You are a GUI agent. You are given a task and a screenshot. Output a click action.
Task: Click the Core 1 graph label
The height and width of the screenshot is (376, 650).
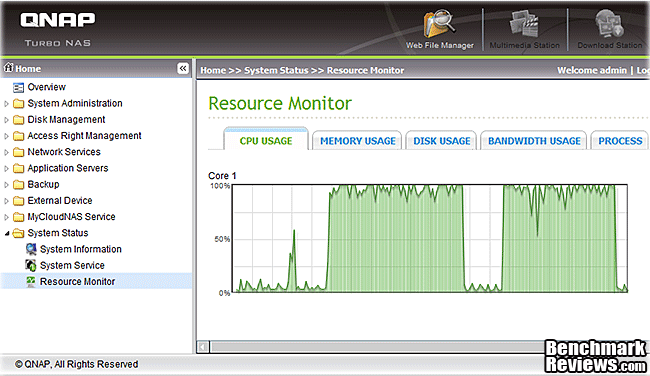tap(222, 176)
